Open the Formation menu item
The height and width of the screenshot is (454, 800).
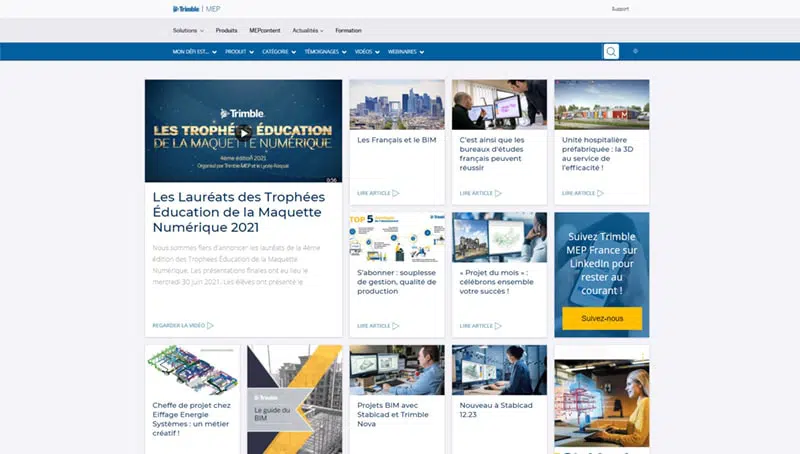[x=348, y=31]
